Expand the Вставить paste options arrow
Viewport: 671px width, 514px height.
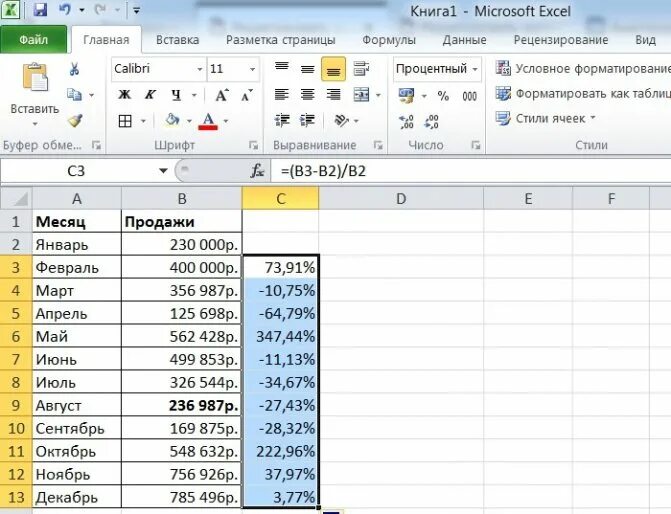click(x=35, y=124)
